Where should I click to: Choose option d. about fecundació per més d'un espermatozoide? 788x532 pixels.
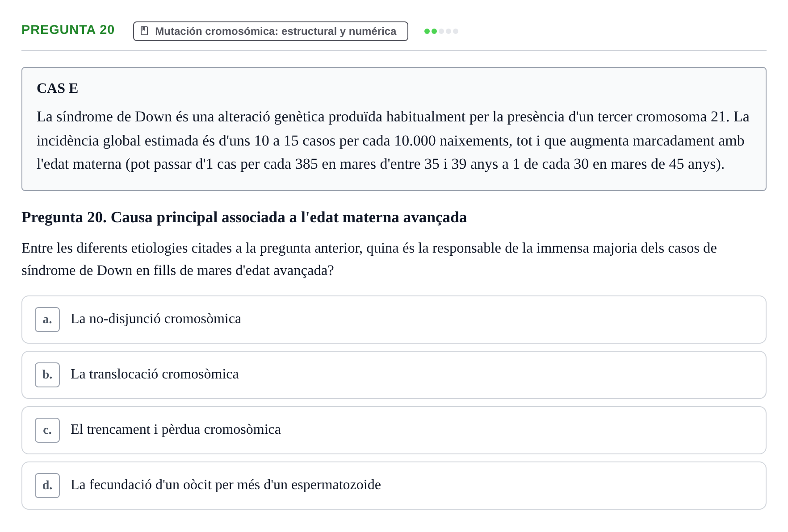(394, 486)
